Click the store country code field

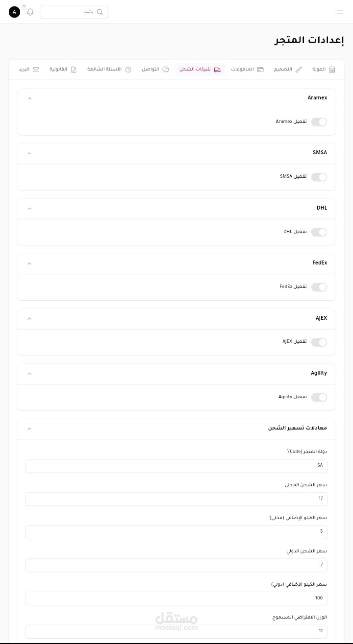coord(176,466)
